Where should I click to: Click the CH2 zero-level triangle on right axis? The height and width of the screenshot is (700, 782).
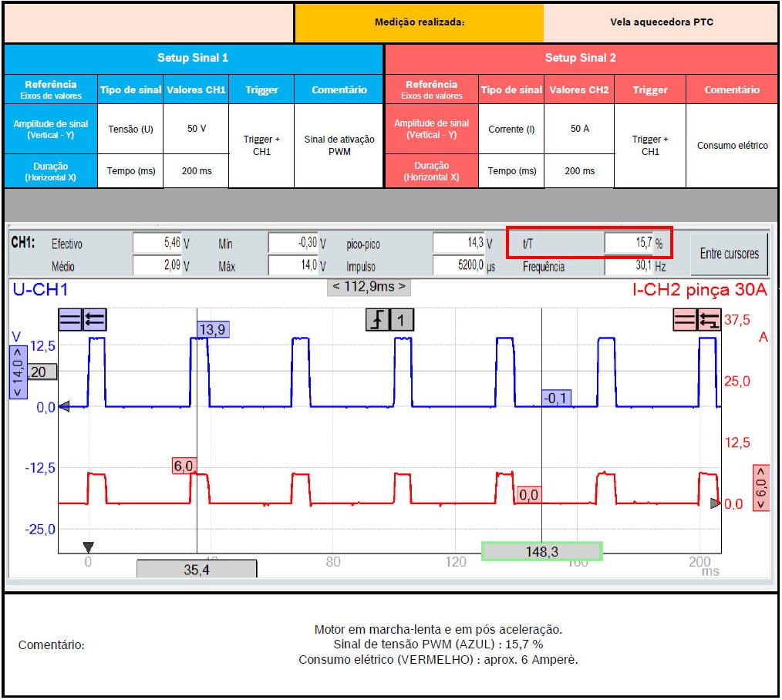715,503
